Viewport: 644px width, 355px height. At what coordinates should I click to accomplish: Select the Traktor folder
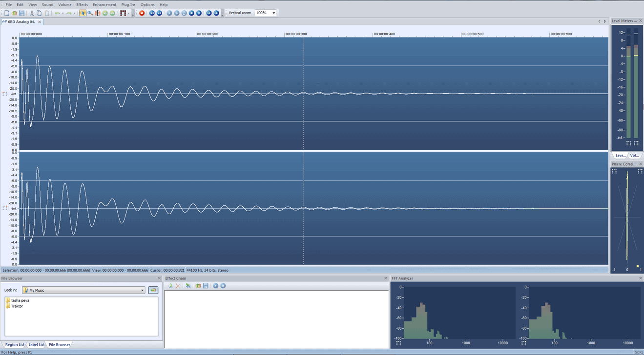coord(17,306)
